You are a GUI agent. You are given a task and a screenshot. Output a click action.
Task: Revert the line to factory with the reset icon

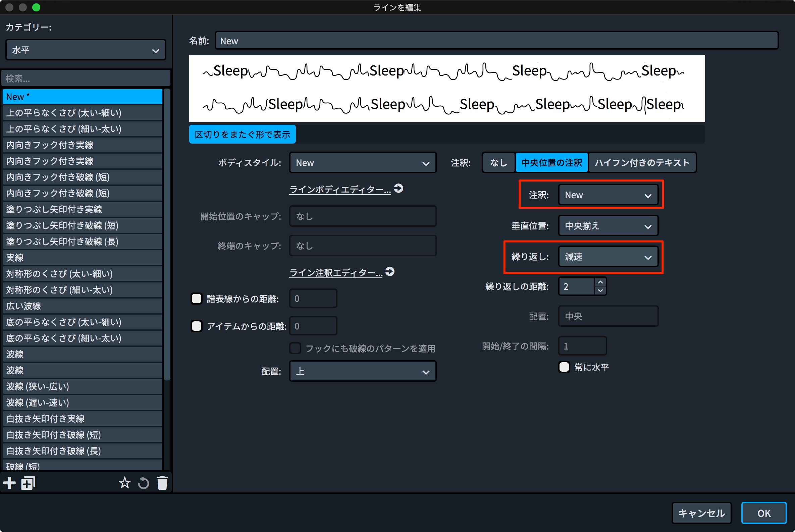tap(144, 483)
